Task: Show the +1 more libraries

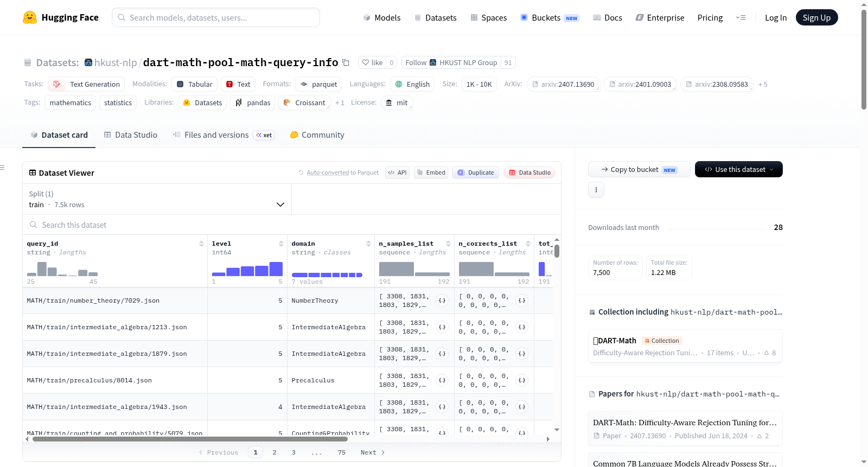Action: (x=340, y=103)
